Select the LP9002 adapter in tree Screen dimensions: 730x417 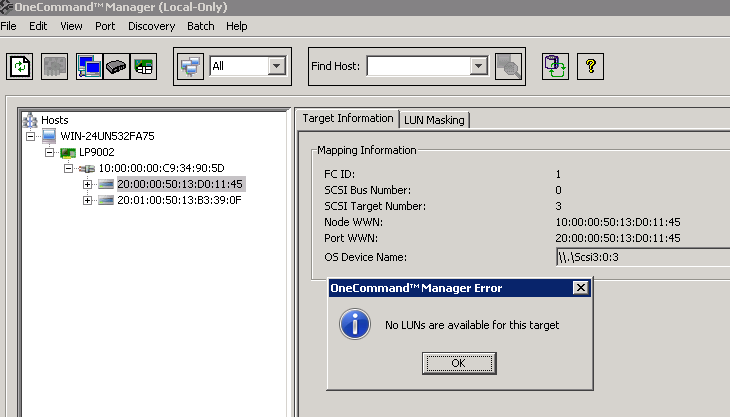click(97, 152)
